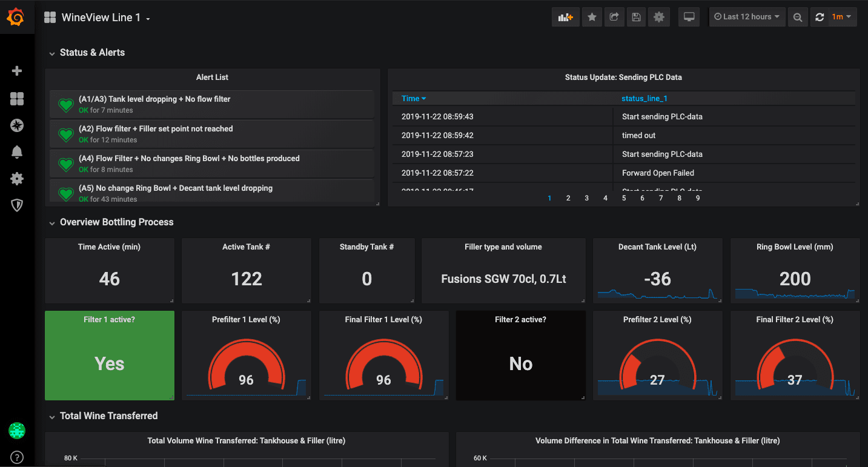Open the Alerting bell icon
Screen dimensions: 868x467
click(17, 152)
